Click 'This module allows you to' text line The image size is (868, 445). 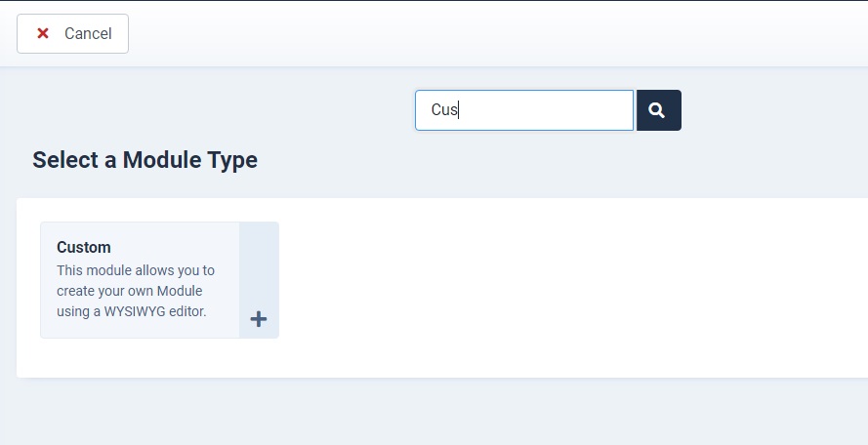136,270
